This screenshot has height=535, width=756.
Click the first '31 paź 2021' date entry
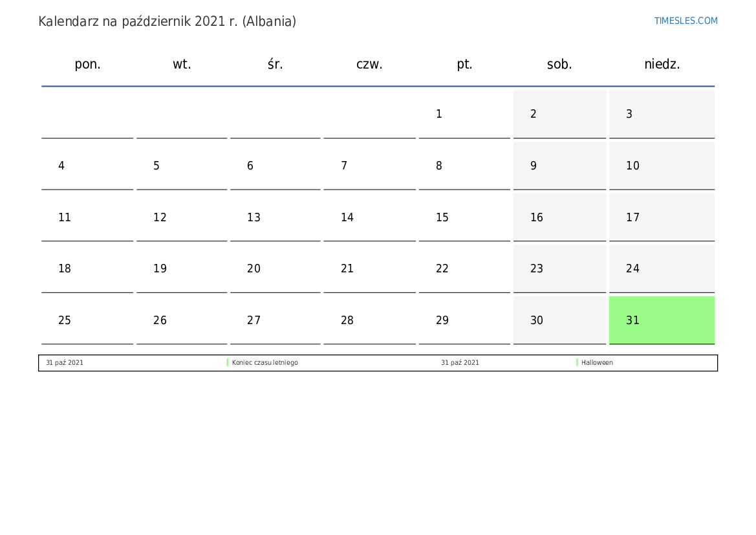(x=65, y=363)
